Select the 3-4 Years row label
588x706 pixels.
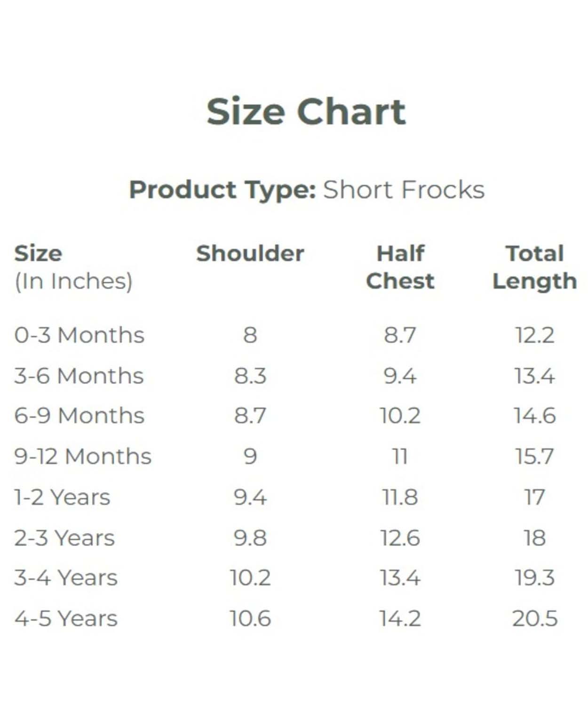click(x=66, y=578)
